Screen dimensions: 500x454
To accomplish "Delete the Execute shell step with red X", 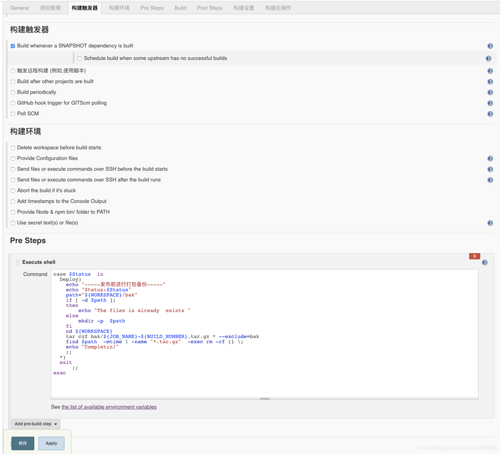I will point(474,256).
